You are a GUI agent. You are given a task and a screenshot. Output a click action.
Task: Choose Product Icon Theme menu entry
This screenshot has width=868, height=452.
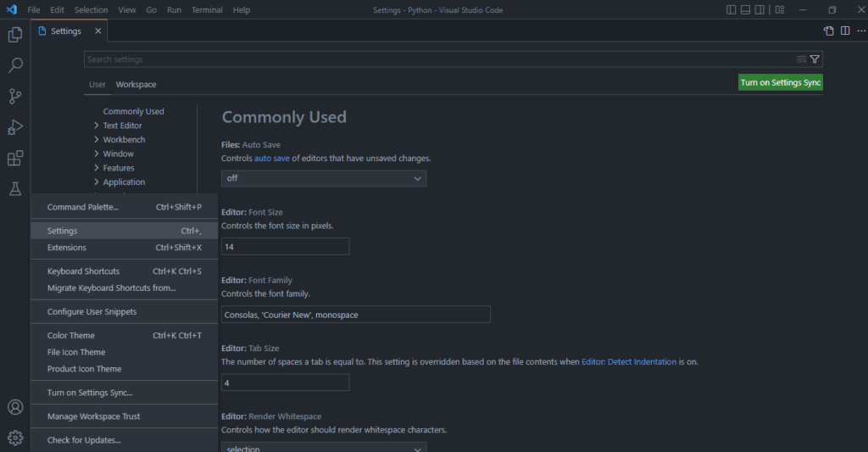[x=125, y=369]
